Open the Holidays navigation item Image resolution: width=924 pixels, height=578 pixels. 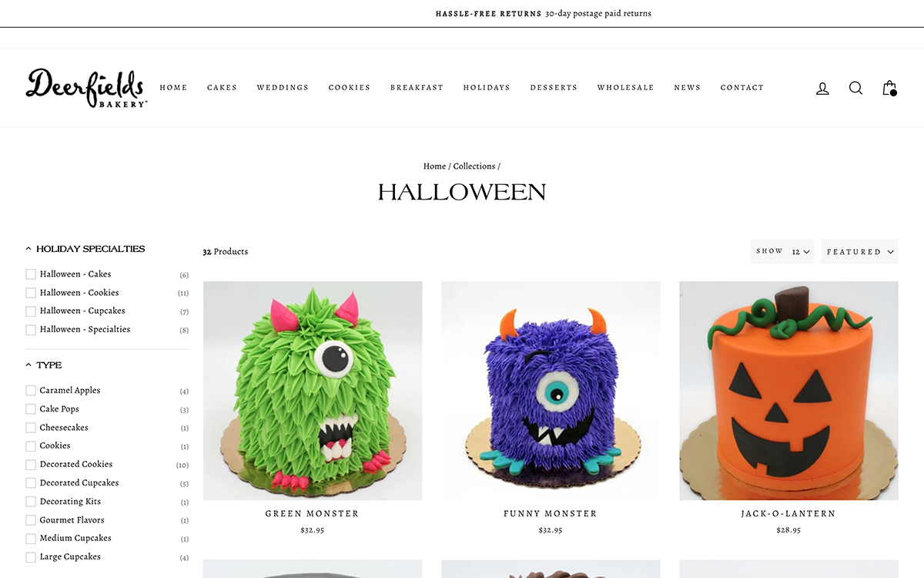pyautogui.click(x=487, y=88)
